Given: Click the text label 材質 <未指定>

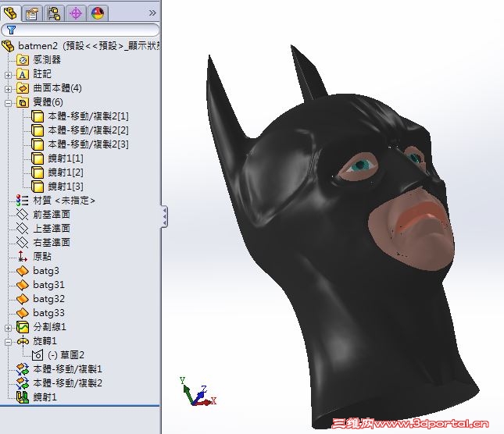Looking at the screenshot, I should (64, 201).
